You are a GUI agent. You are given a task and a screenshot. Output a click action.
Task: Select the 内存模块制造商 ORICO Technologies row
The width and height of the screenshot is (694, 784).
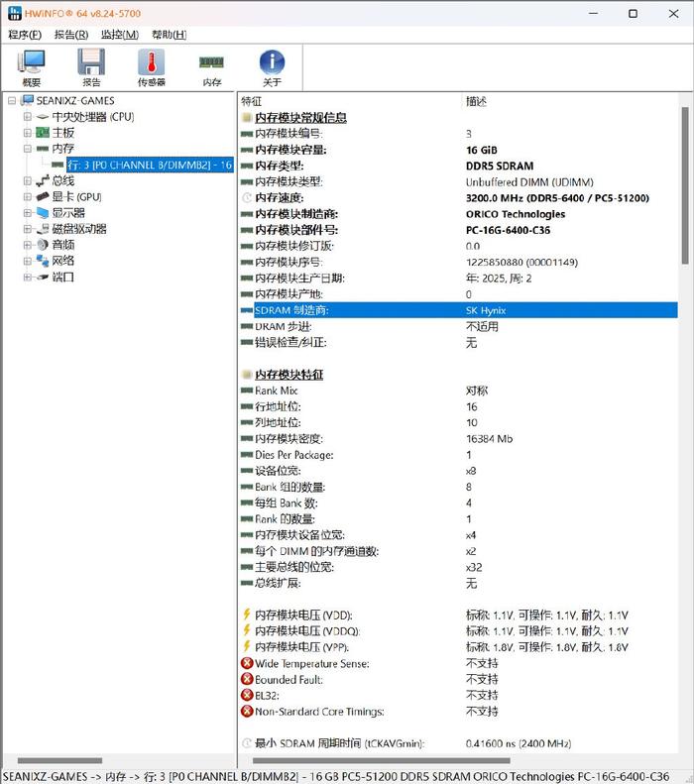point(459,214)
